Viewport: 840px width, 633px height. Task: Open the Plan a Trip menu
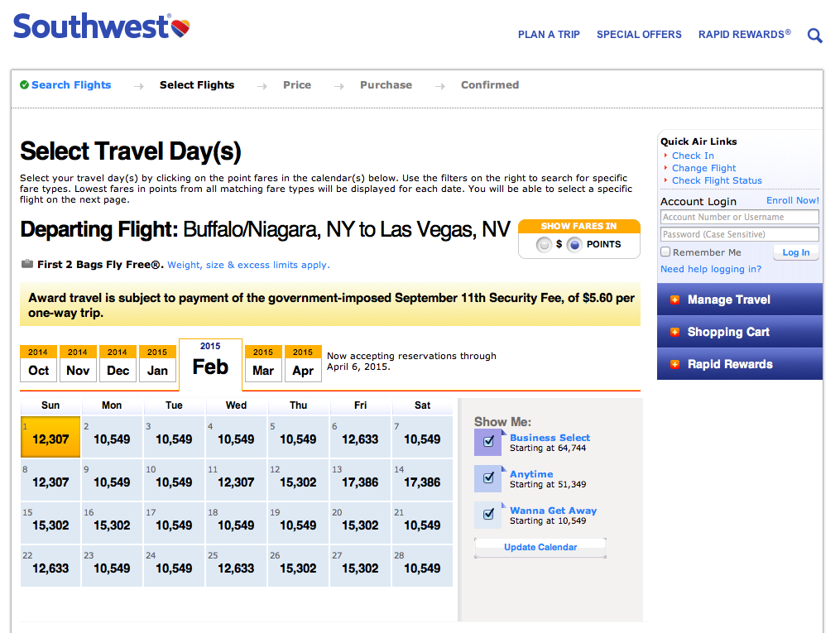(549, 35)
